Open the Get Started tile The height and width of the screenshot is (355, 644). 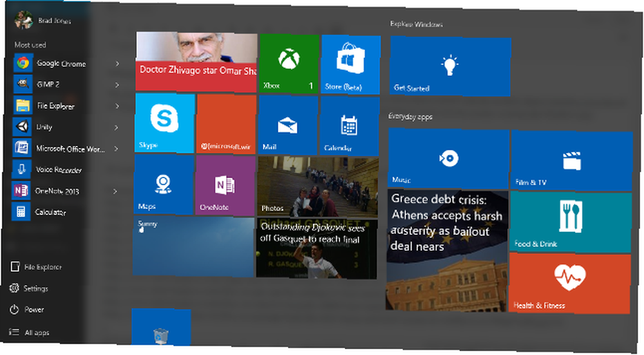pos(451,66)
